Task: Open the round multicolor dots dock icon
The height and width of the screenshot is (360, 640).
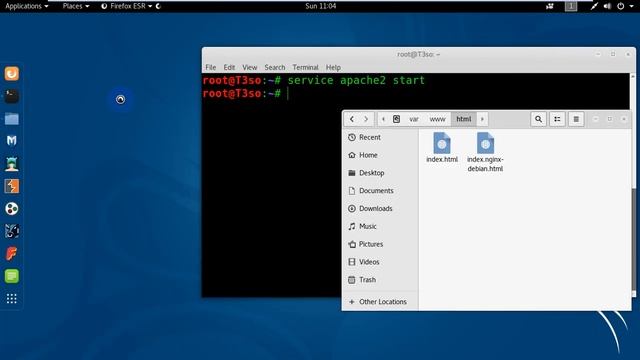Action: tap(11, 209)
